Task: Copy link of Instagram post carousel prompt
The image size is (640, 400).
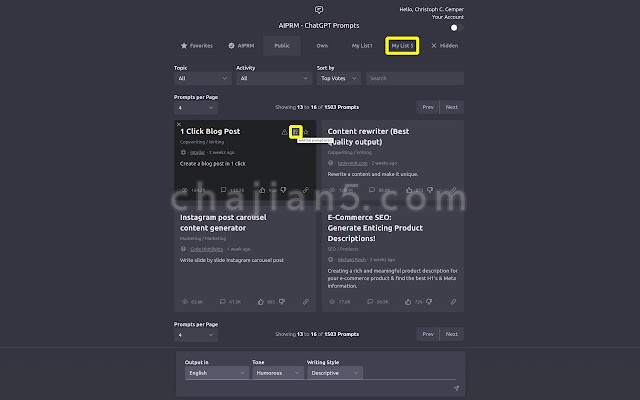Action: click(306, 302)
